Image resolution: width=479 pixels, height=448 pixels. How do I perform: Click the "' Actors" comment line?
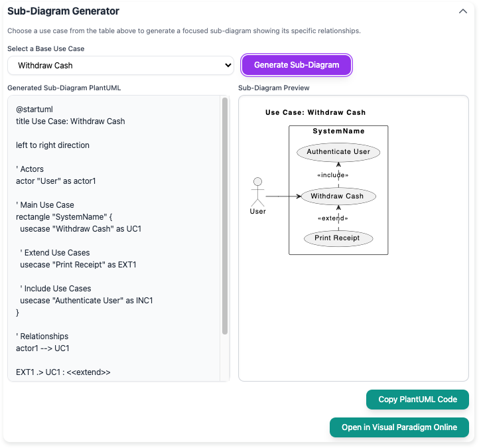click(30, 169)
